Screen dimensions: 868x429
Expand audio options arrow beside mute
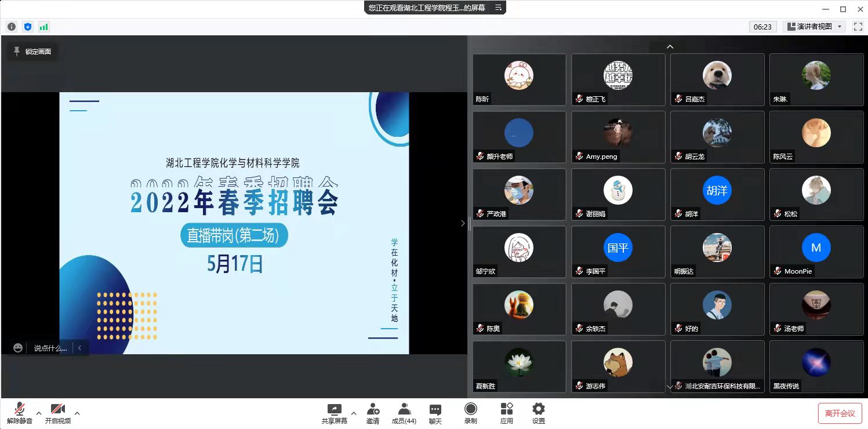(39, 413)
